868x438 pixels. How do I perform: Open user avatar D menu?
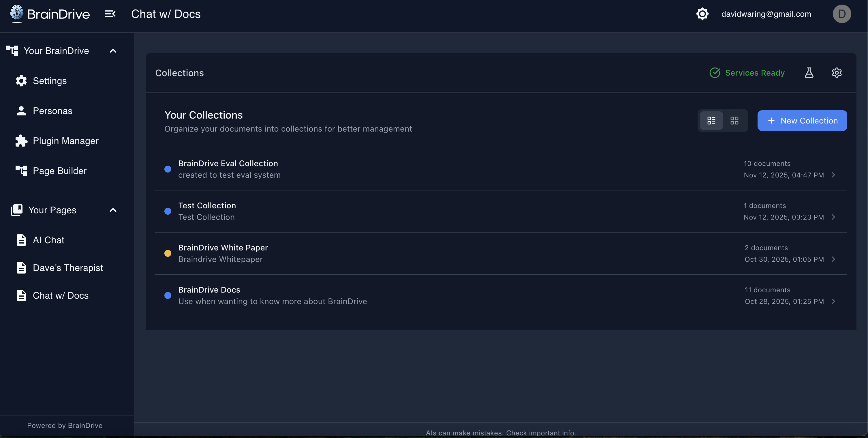point(842,14)
